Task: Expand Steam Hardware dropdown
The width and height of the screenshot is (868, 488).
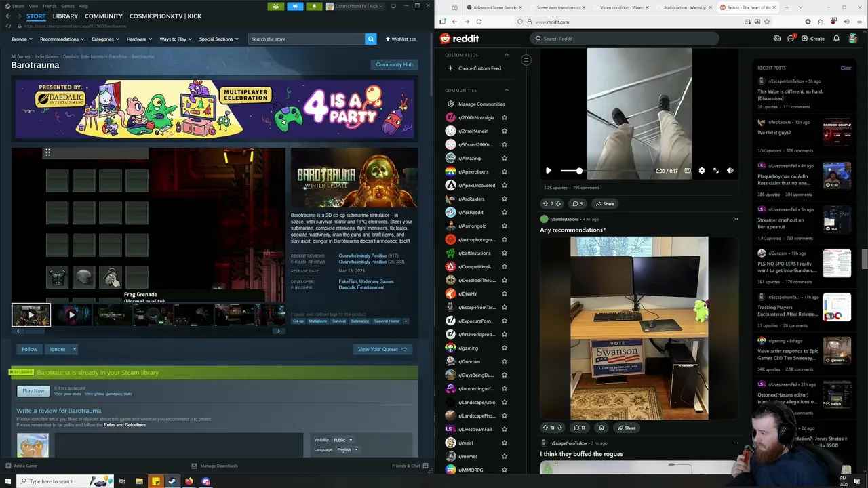Action: click(140, 39)
